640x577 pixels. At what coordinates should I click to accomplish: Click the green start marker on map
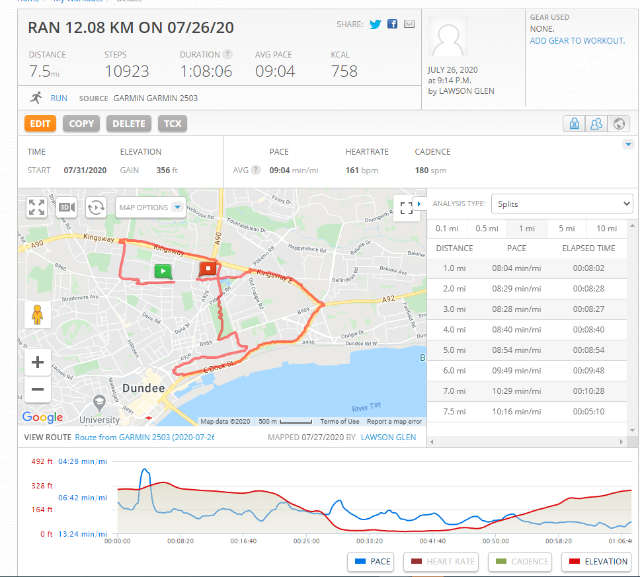(x=163, y=271)
